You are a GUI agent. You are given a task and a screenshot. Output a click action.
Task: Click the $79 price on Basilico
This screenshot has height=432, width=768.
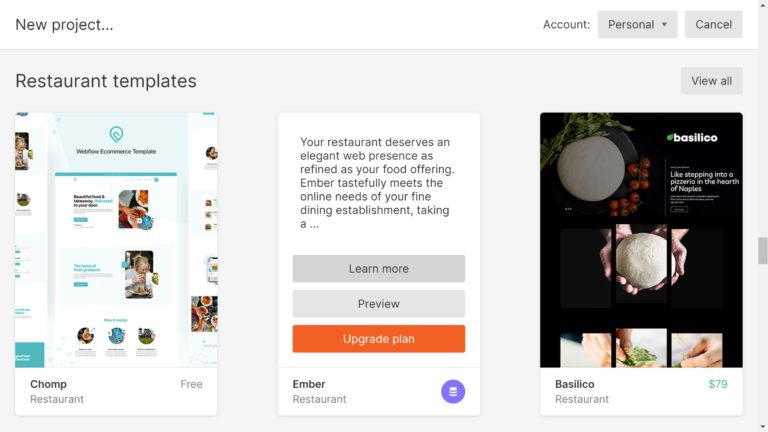(718, 384)
